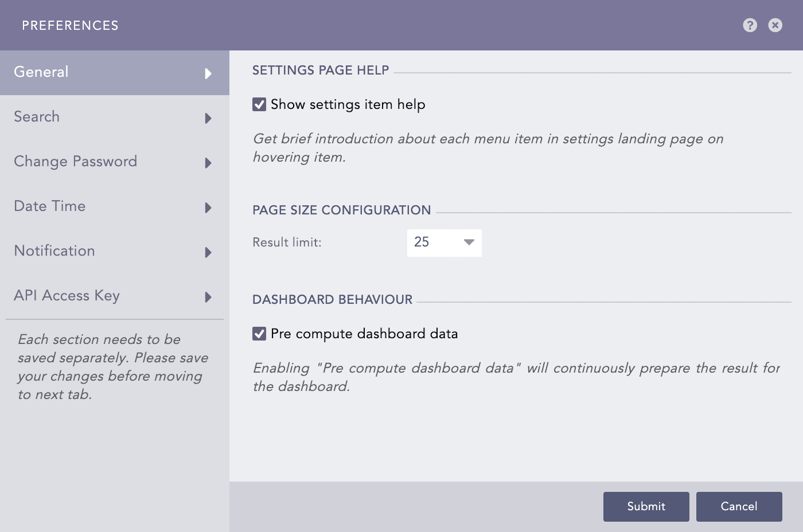The width and height of the screenshot is (803, 532).
Task: Open the help question mark icon
Action: (x=750, y=25)
